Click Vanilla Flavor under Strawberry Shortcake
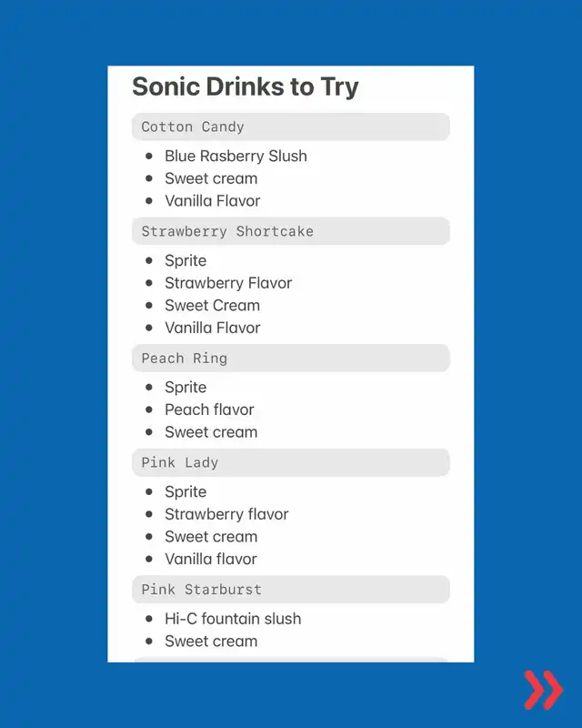 [x=213, y=328]
